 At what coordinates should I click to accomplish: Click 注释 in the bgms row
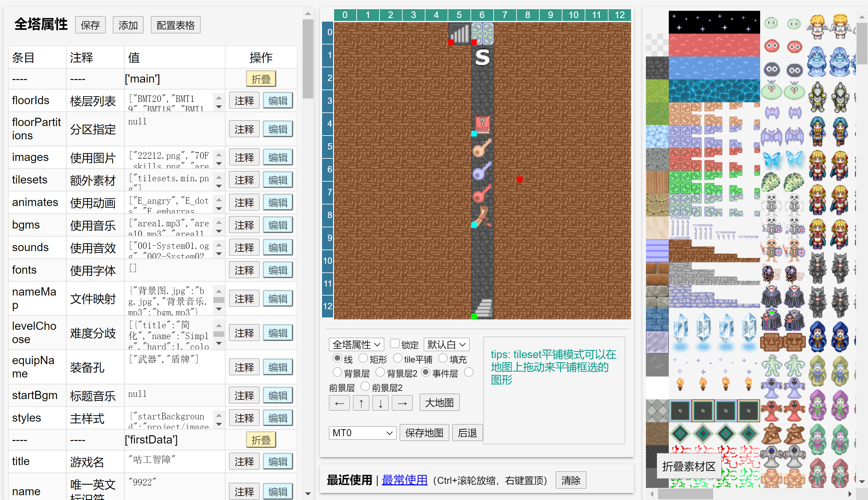point(244,225)
